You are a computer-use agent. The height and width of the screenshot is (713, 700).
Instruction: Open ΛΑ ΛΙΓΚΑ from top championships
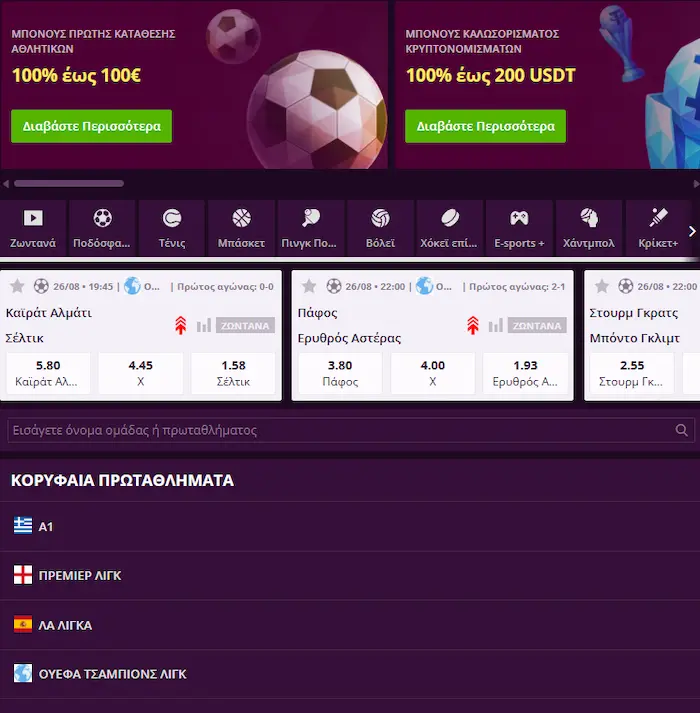pos(350,625)
